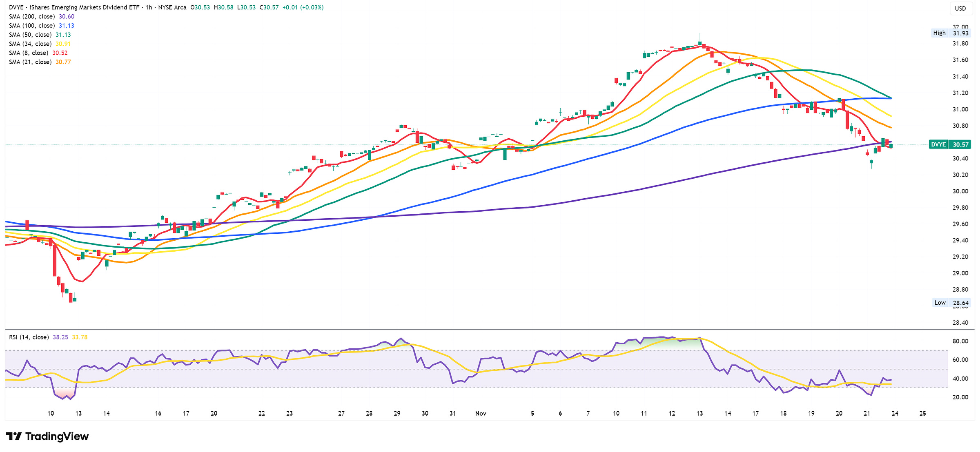Select the RSI (14, close) legend
980x452 pixels.
click(29, 337)
